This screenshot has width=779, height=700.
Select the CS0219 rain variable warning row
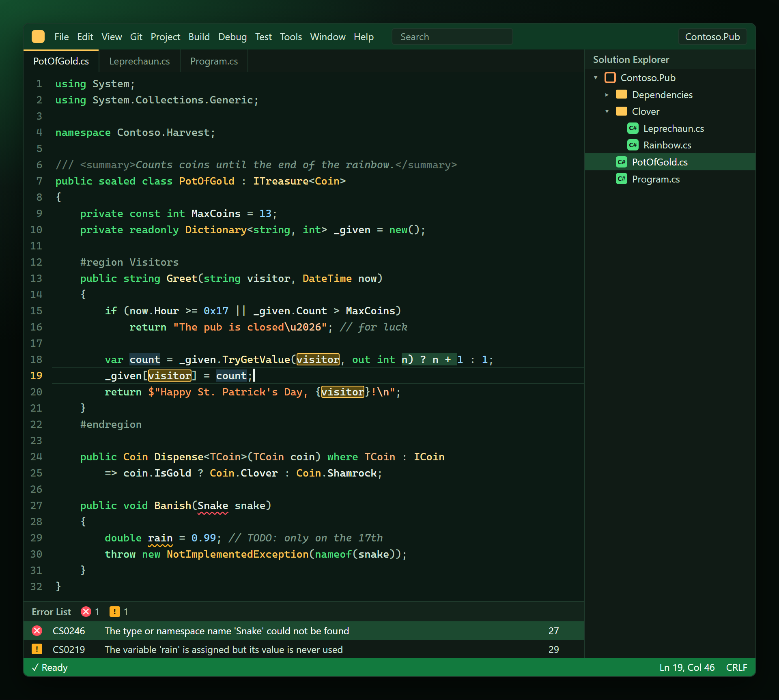click(x=304, y=649)
